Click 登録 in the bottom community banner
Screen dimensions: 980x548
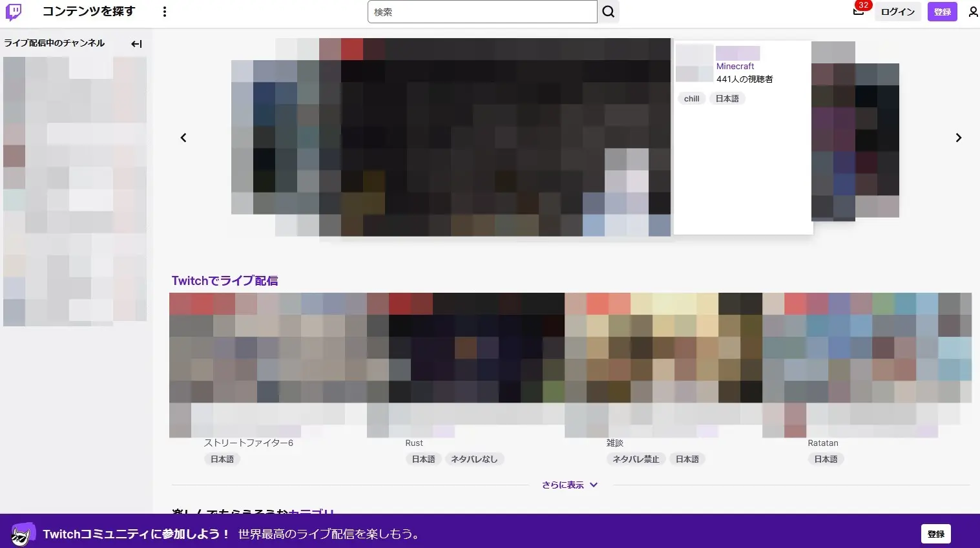pyautogui.click(x=935, y=534)
